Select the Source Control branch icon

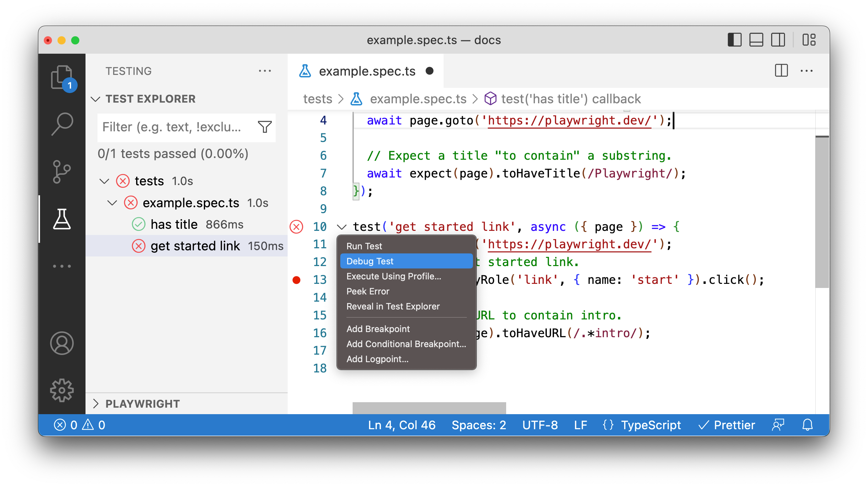click(62, 172)
